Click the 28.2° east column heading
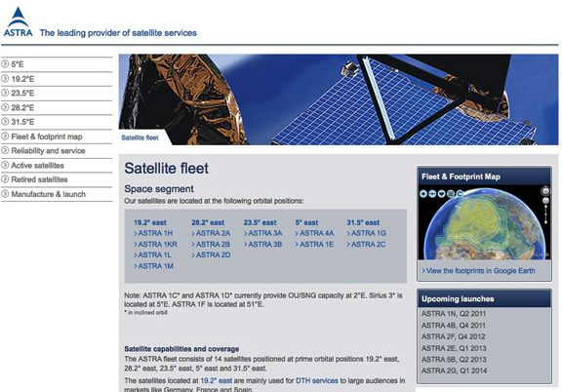Image resolution: width=562 pixels, height=392 pixels. click(208, 222)
